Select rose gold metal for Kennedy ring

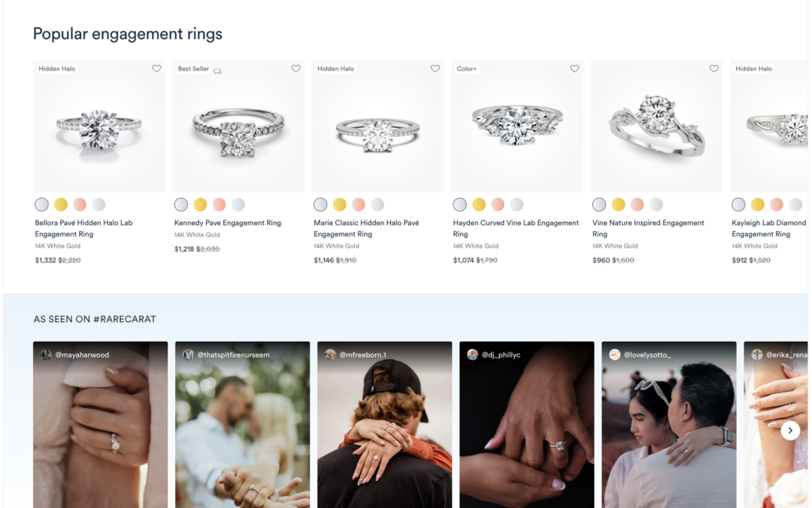click(219, 204)
